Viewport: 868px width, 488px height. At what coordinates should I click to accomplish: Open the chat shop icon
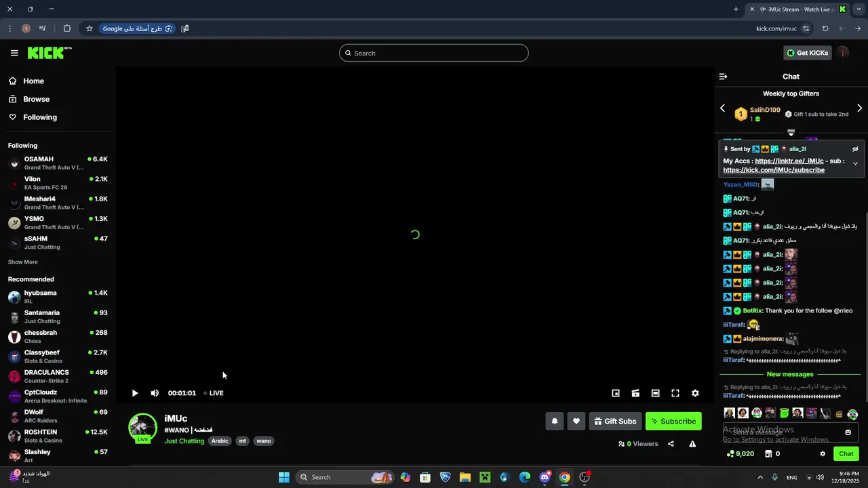[x=768, y=454]
